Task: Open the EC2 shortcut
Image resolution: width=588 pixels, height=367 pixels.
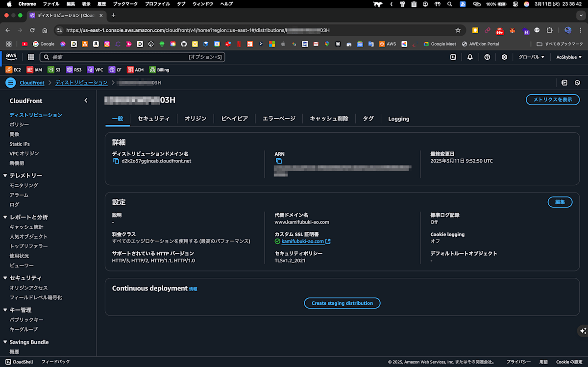Action: [x=13, y=70]
